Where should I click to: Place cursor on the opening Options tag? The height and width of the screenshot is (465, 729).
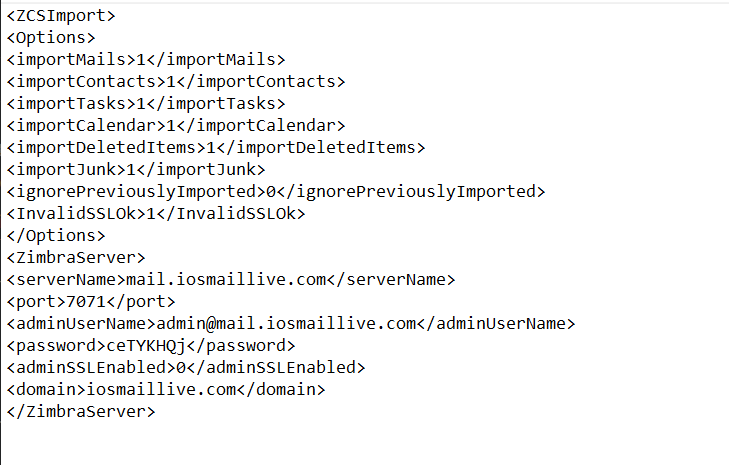[x=51, y=38]
